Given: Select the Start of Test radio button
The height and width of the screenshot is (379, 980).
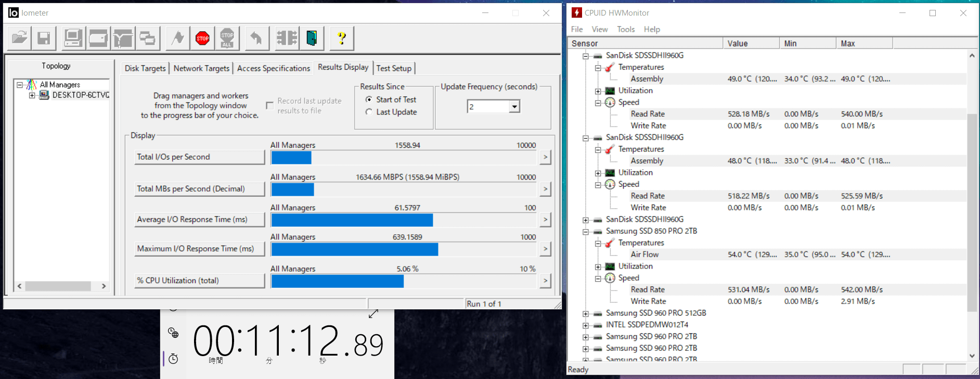Looking at the screenshot, I should pos(369,99).
